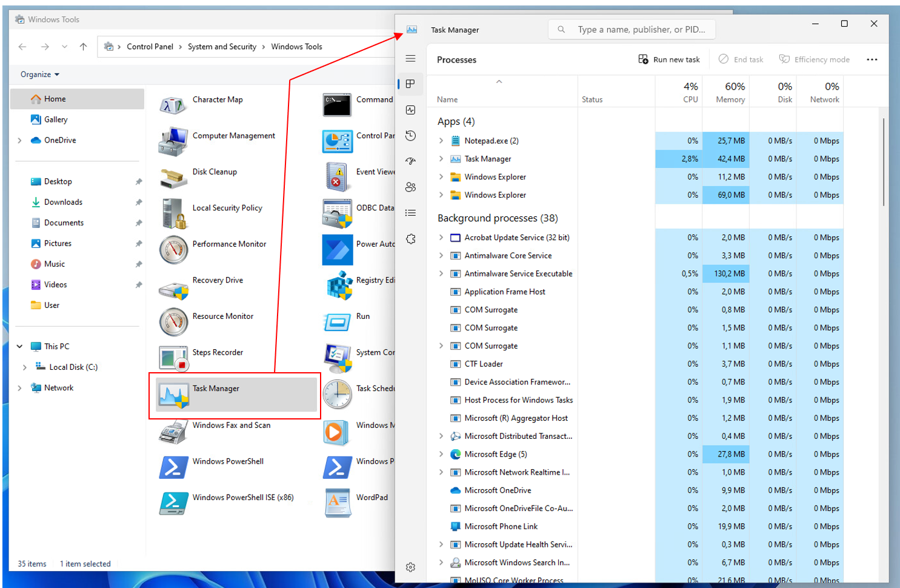Expand the This PC tree node
This screenshot has height=588, width=900.
19,347
